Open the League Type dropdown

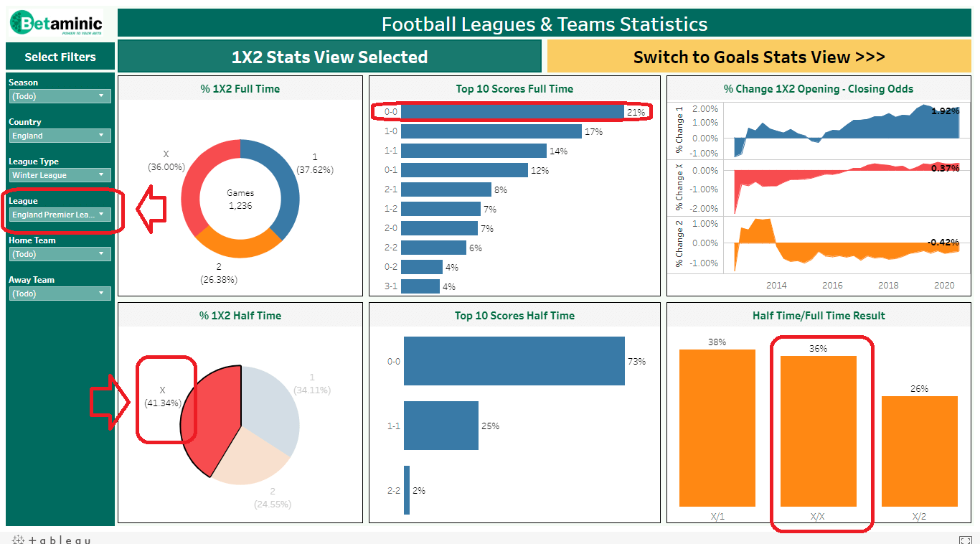[x=60, y=175]
